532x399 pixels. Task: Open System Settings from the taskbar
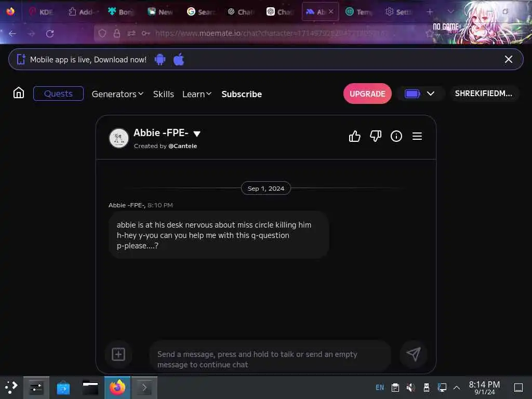(x=36, y=388)
